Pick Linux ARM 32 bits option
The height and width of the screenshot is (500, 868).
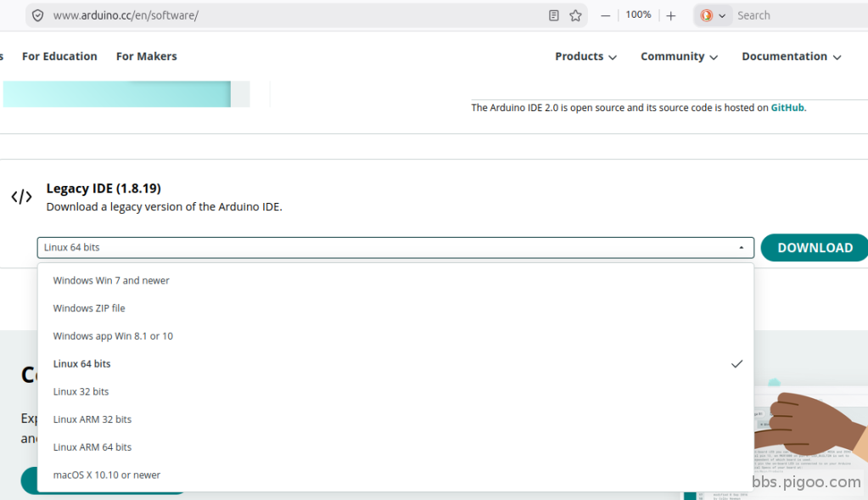point(395,419)
